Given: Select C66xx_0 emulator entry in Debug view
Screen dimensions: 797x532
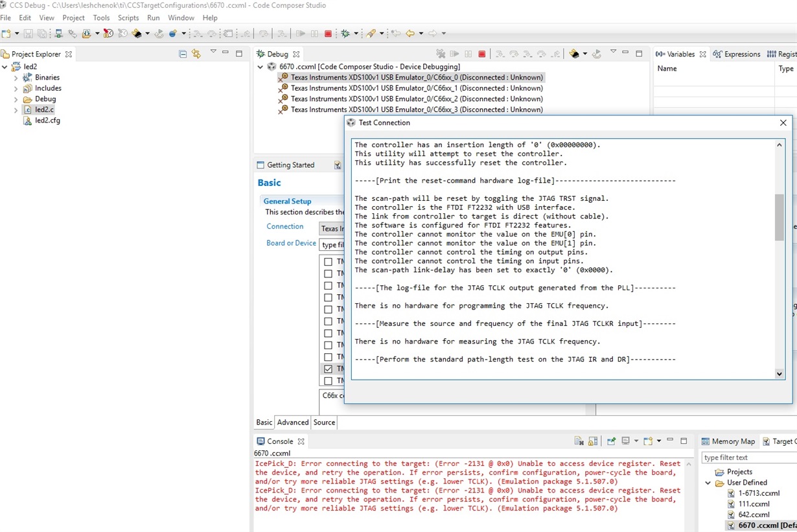Looking at the screenshot, I should (x=411, y=77).
